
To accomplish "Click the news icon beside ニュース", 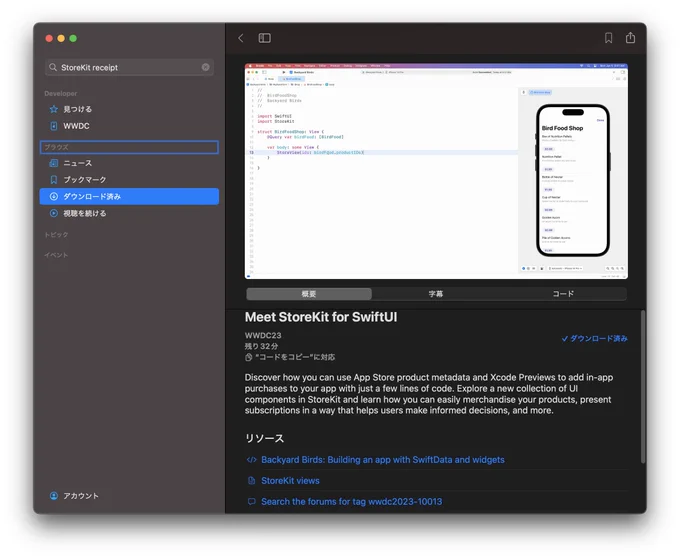I will click(54, 163).
